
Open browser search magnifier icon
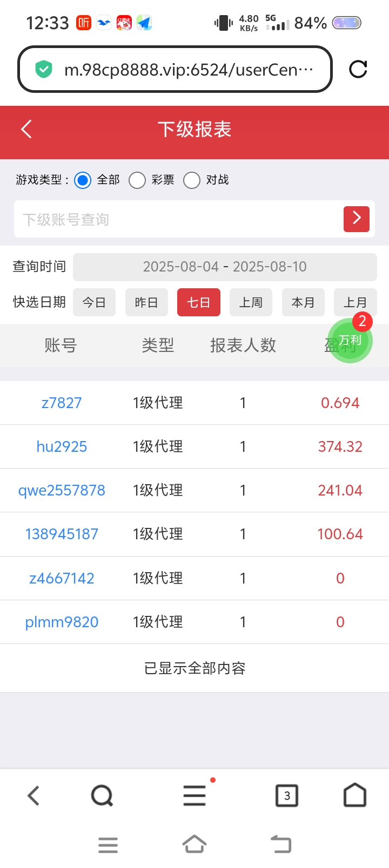click(102, 795)
